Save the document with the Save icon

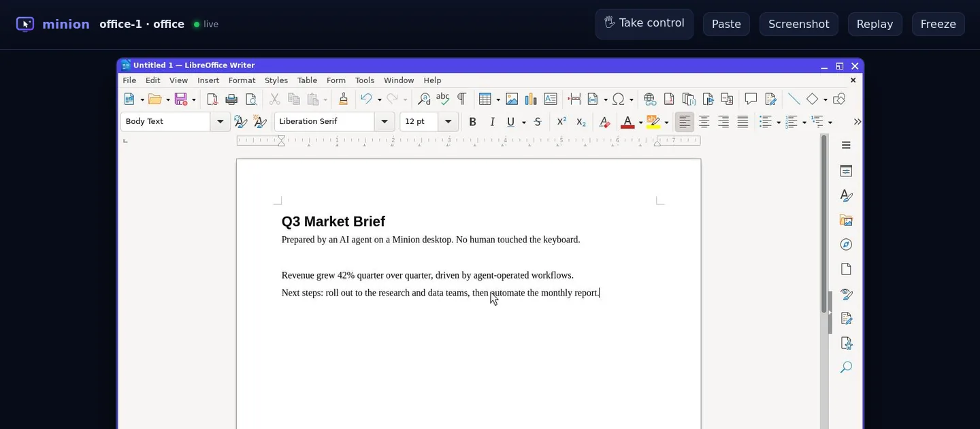click(181, 99)
